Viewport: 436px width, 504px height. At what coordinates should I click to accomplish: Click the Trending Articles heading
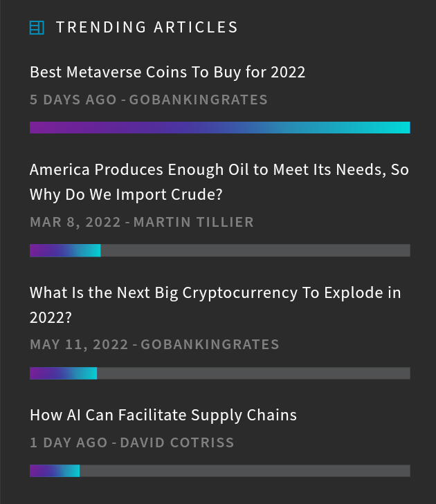pyautogui.click(x=147, y=28)
